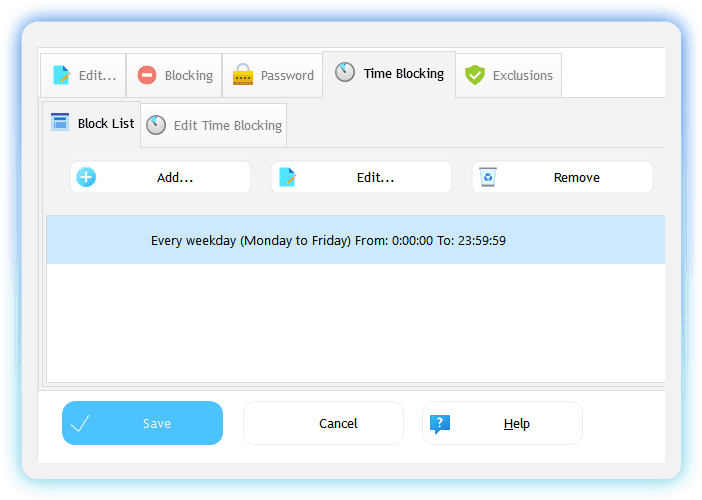Select the Every weekday (Monday to Friday) entry
The image size is (702, 500).
tap(328, 240)
